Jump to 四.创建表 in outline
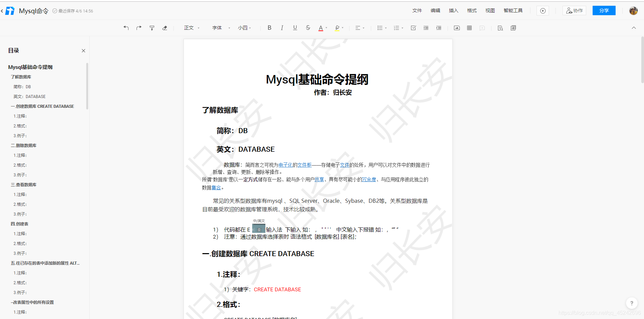Screen dimensions: 644x319 tap(20, 224)
